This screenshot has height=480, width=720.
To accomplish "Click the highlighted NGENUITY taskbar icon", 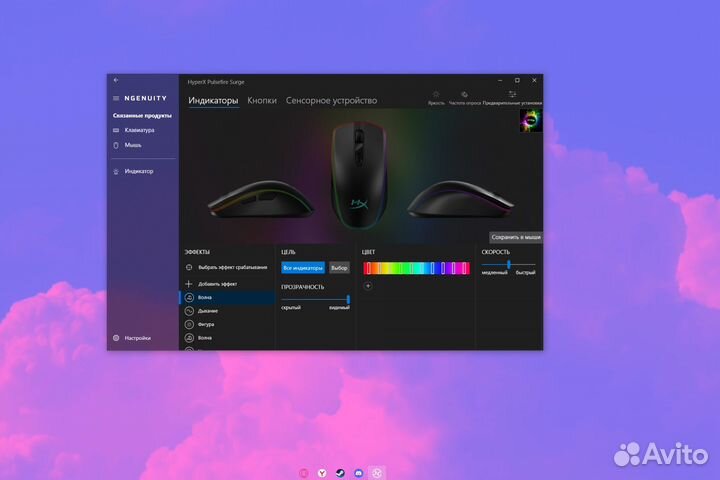I will click(377, 473).
